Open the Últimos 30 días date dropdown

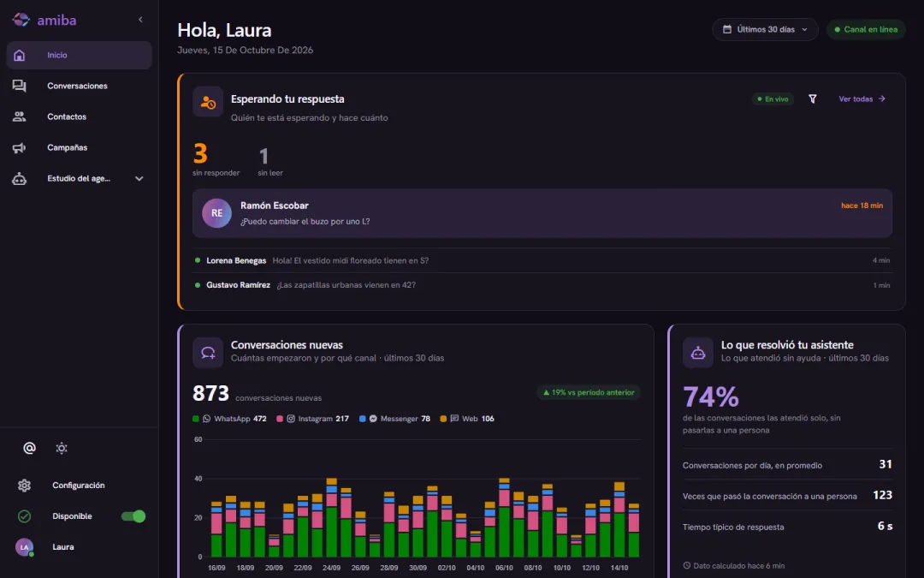click(765, 29)
